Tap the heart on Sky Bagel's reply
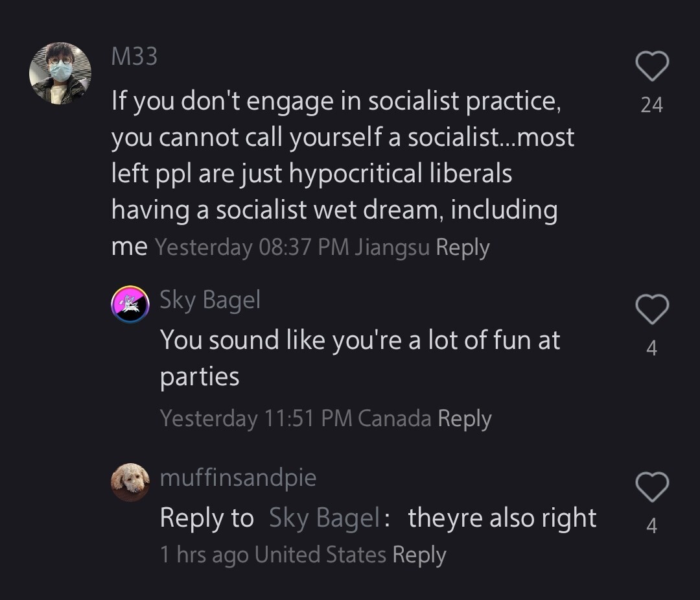 (651, 309)
